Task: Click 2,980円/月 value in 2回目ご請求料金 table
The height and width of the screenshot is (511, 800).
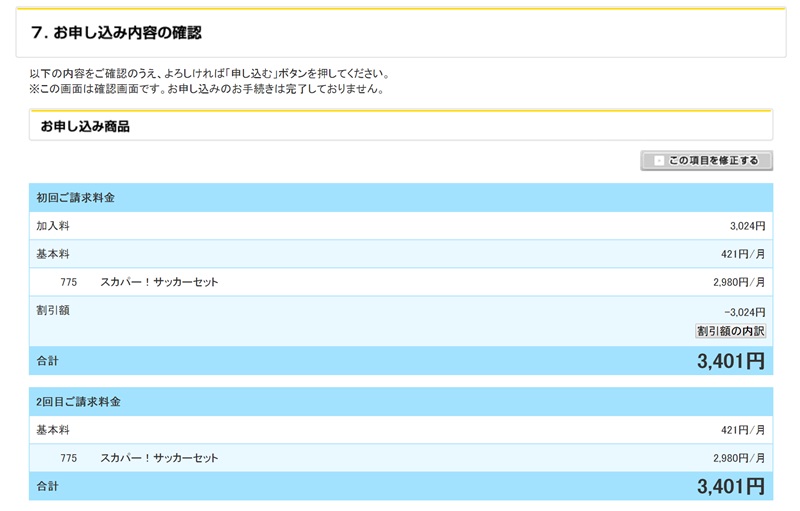Action: [x=739, y=458]
